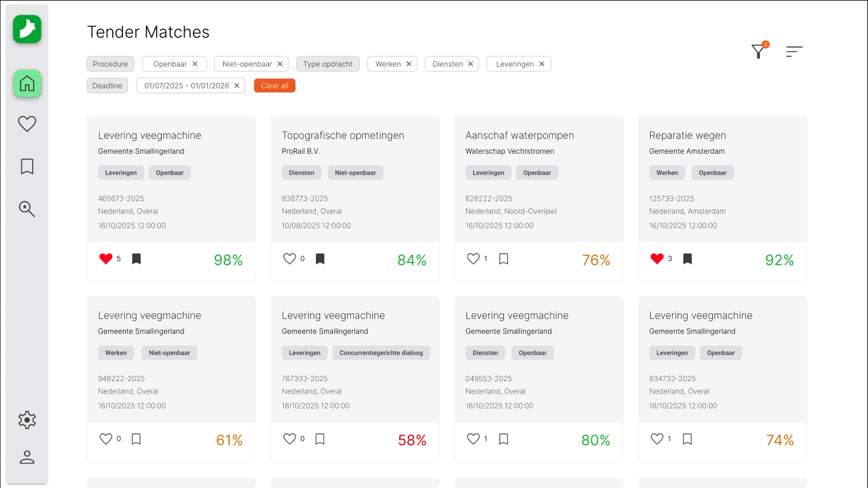Unlike the Reparatie wegen tender

[x=657, y=259]
